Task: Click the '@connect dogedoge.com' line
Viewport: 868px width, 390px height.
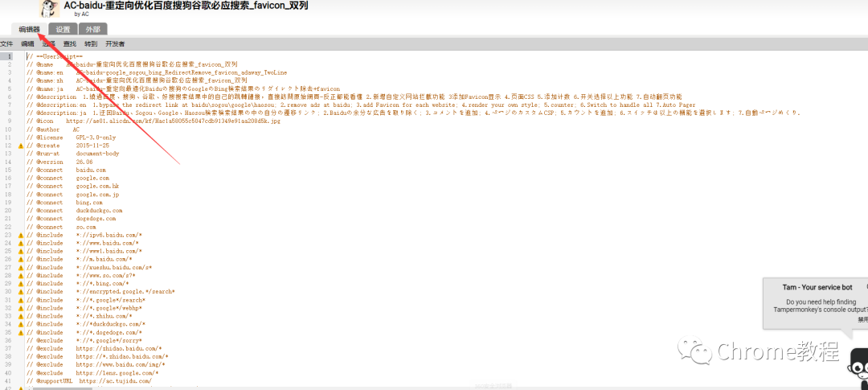Action: [x=71, y=218]
